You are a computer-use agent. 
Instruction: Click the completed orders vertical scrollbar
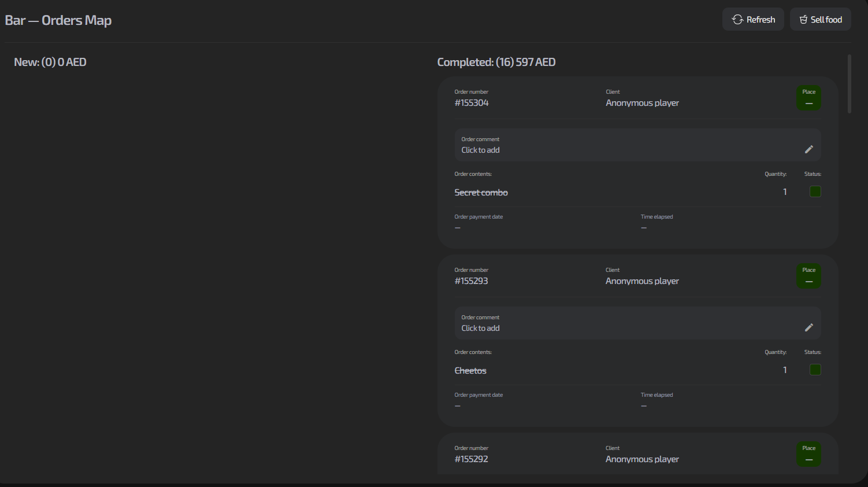tap(849, 84)
